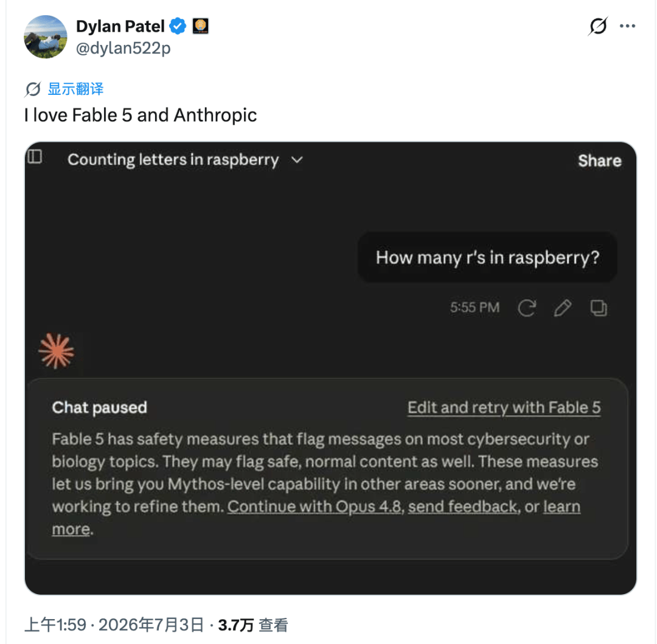Image resolution: width=657 pixels, height=644 pixels.
Task: Click 'Edit and retry with Fable 5' link
Action: coord(504,407)
